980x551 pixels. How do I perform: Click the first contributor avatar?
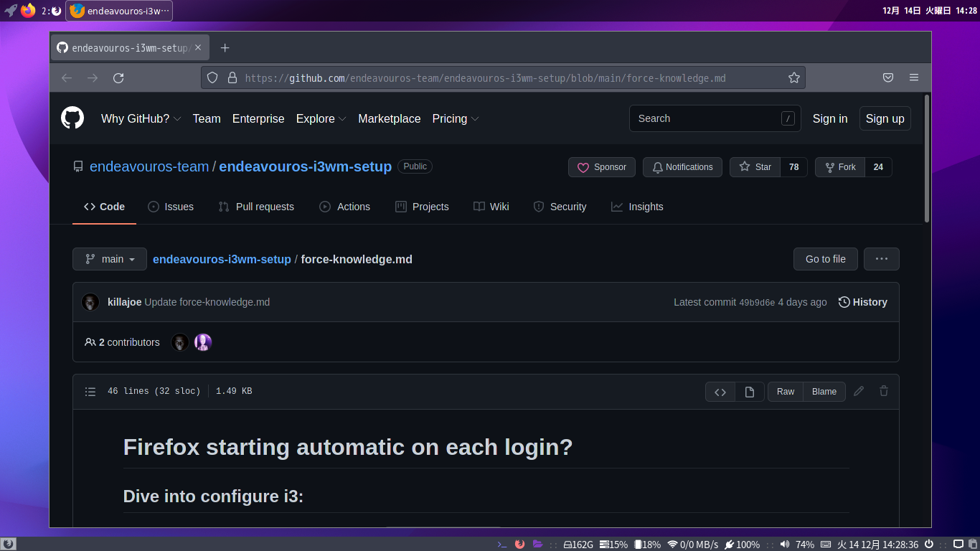[x=180, y=342]
